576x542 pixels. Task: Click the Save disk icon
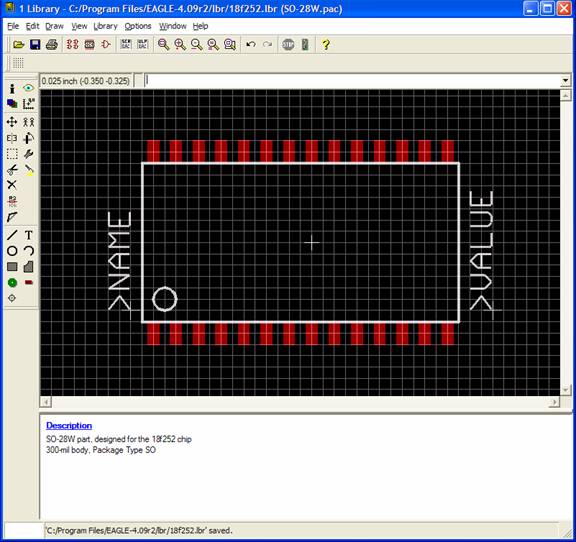[x=35, y=45]
